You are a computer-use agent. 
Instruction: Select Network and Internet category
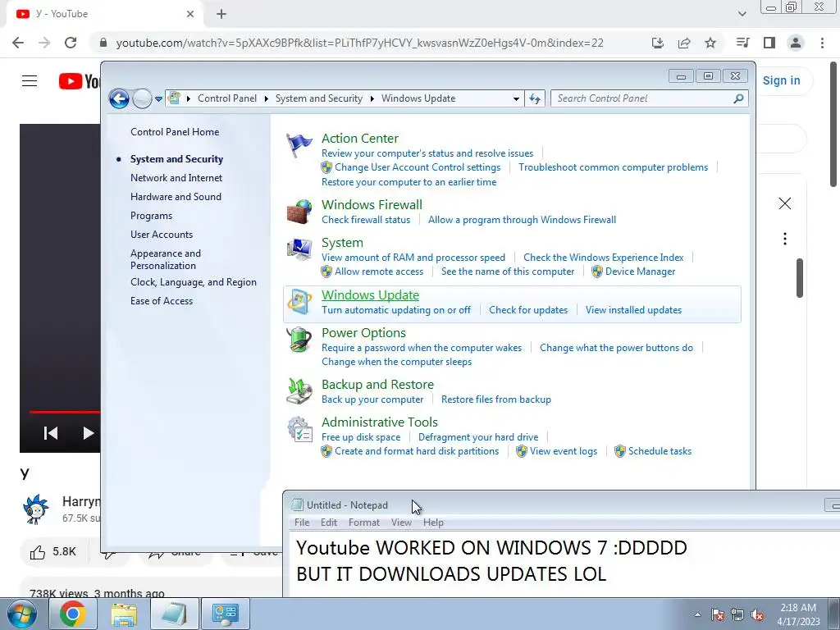(x=176, y=178)
